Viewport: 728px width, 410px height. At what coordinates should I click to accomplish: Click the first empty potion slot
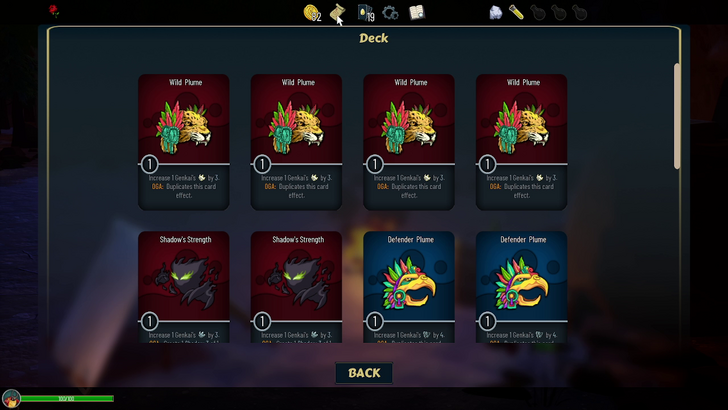point(538,13)
